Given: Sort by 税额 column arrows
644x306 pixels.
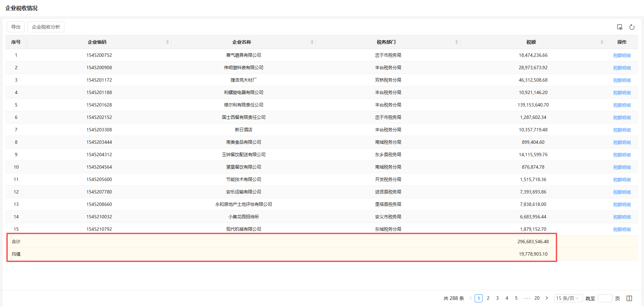Looking at the screenshot, I should pyautogui.click(x=602, y=42).
